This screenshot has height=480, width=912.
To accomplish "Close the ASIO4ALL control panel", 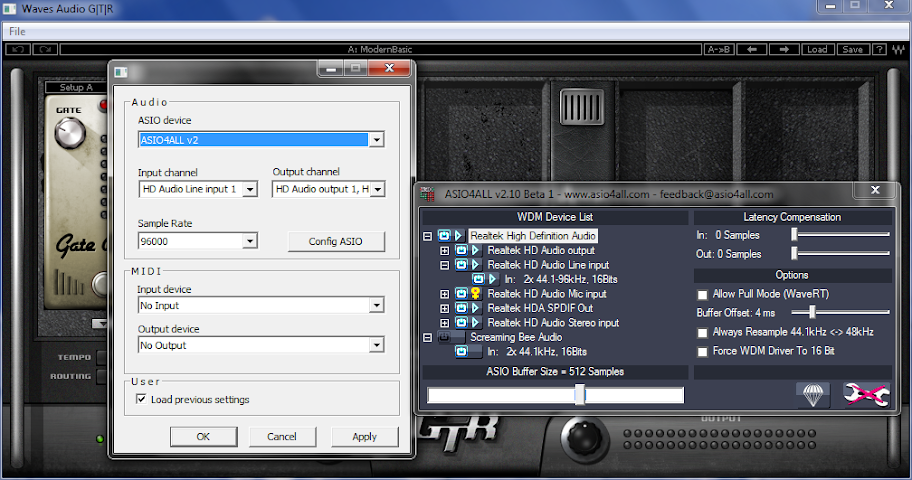I will pos(875,190).
